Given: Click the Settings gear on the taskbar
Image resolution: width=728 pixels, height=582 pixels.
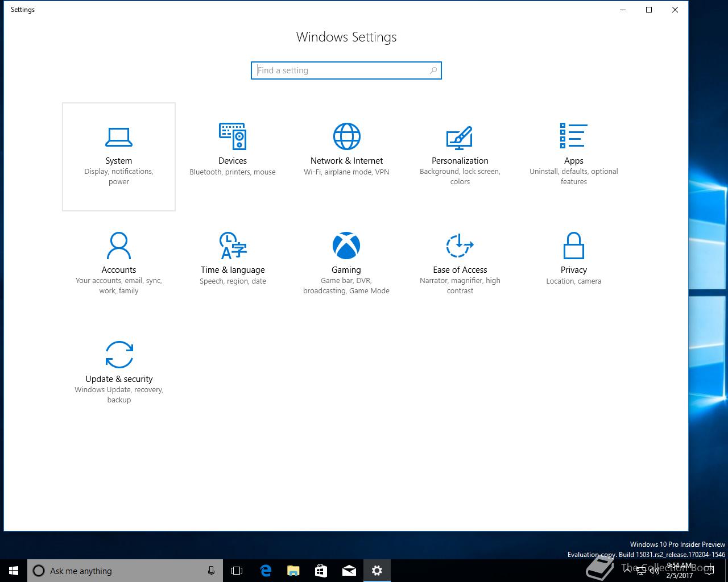Looking at the screenshot, I should coord(377,571).
